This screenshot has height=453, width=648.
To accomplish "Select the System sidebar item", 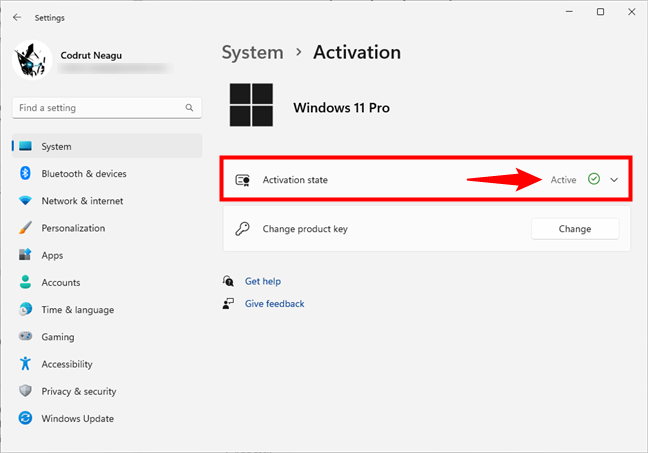I will coord(107,146).
